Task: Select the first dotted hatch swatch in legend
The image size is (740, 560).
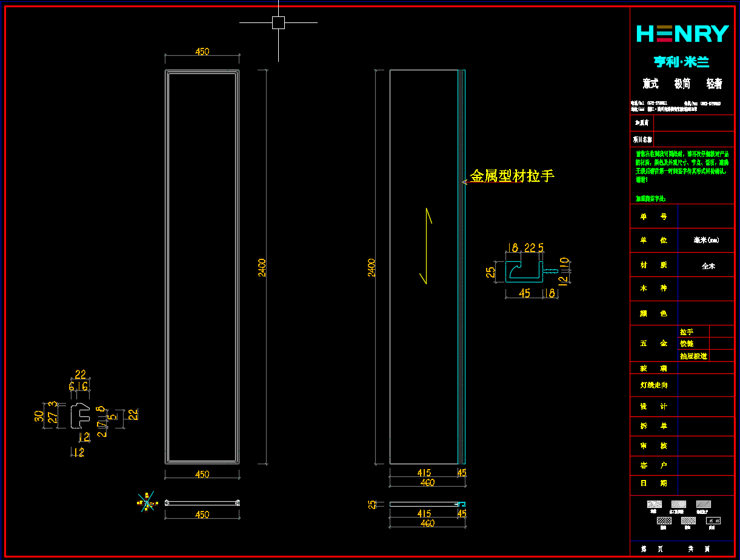Action: 654,504
